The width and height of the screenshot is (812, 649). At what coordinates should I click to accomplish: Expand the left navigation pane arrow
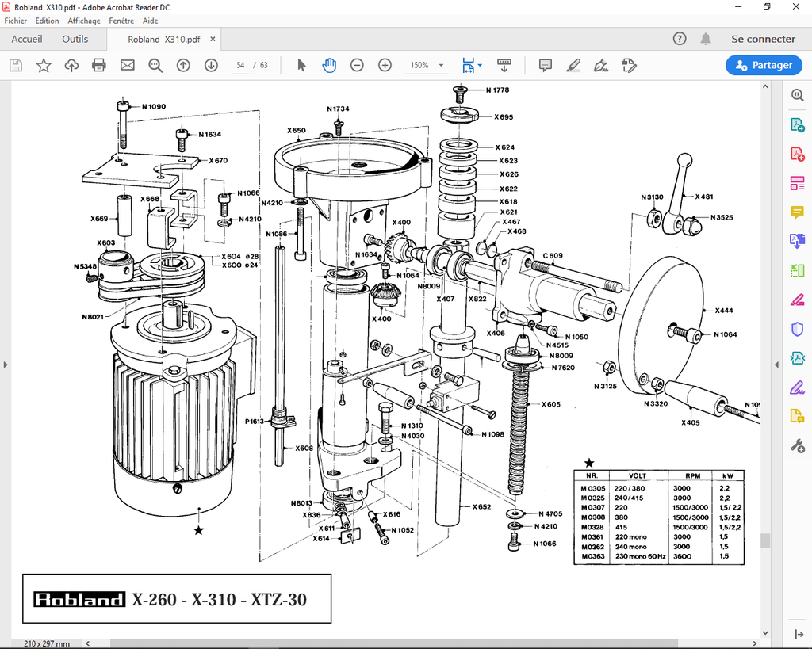point(6,365)
